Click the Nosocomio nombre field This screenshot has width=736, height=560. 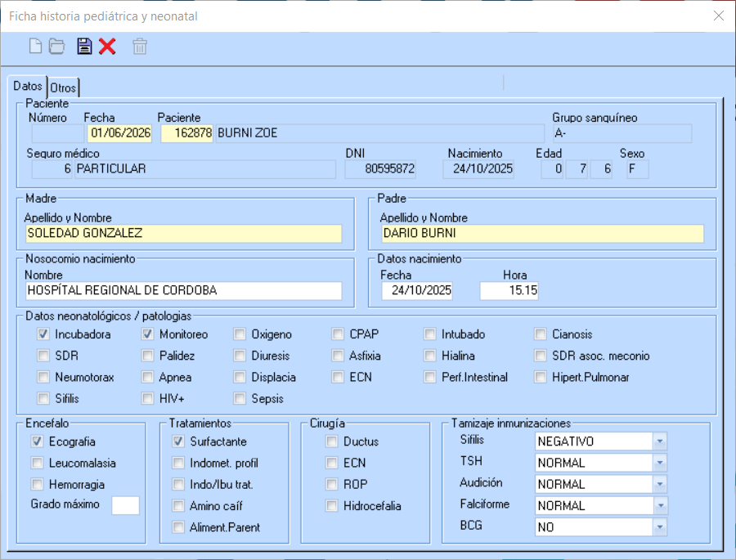coord(183,290)
